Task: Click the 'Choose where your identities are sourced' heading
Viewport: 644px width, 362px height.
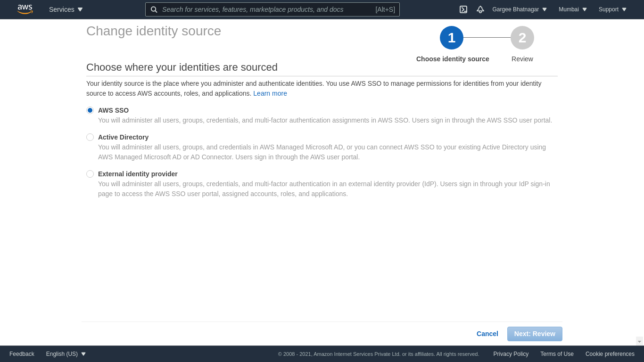Action: click(x=182, y=67)
